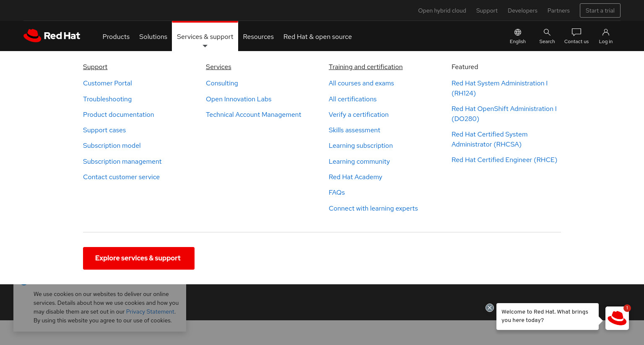
Task: Open Red Hat & open source menu
Action: (x=317, y=36)
